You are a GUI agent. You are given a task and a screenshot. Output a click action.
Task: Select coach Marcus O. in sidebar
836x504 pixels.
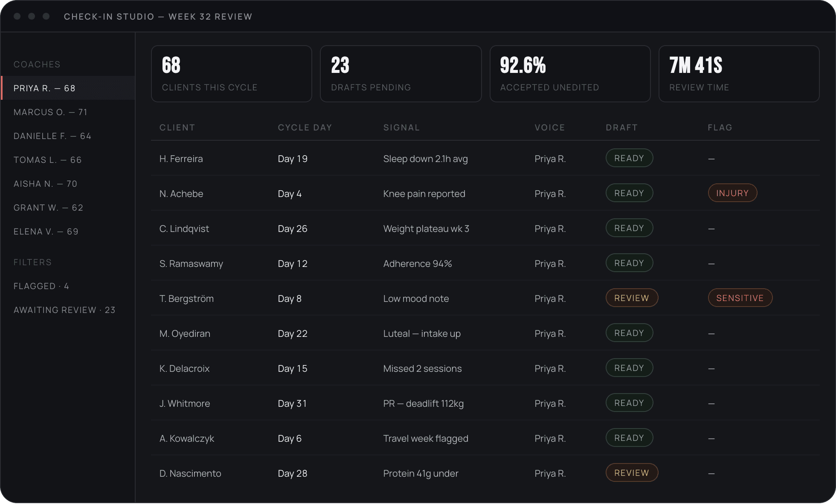coord(68,112)
